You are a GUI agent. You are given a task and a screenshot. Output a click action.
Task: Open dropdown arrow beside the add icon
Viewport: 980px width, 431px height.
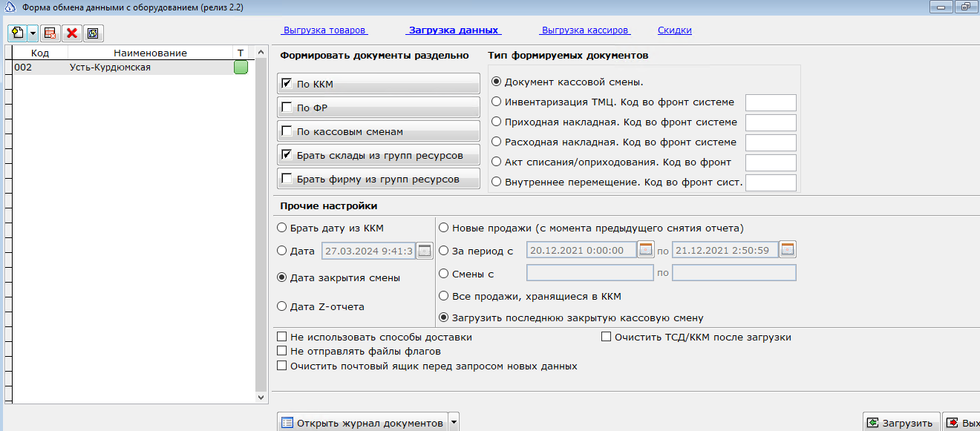tap(32, 33)
